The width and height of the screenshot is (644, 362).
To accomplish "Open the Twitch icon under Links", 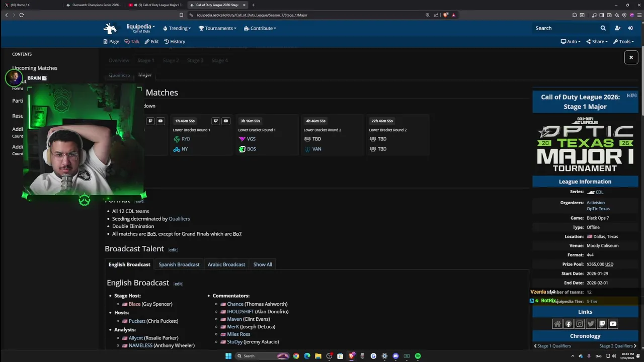I will tap(602, 324).
